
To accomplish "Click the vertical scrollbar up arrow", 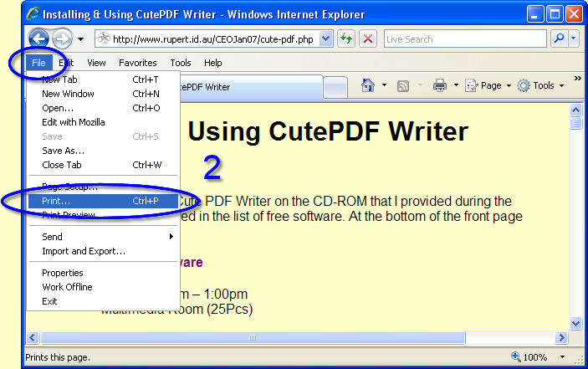I will pyautogui.click(x=575, y=110).
